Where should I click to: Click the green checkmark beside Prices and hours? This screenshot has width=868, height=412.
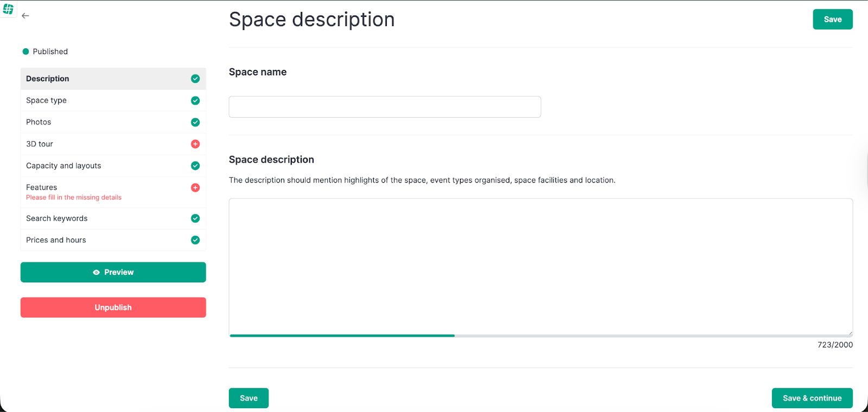pos(195,240)
